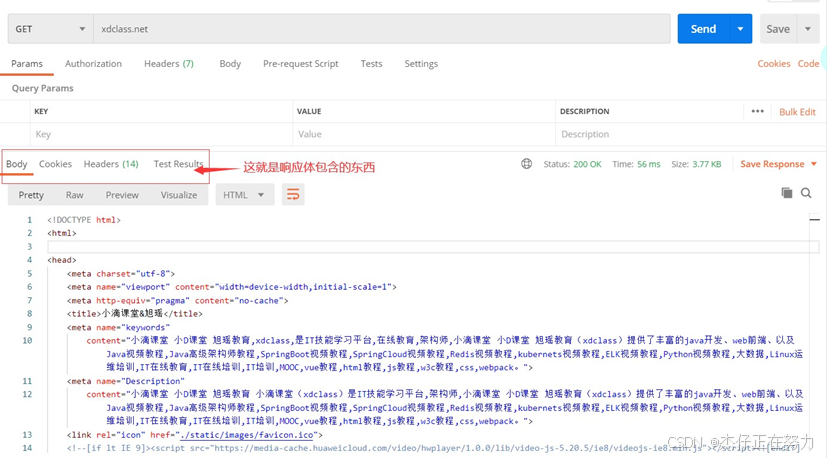Open the Settings tab
The image size is (827, 458).
coord(421,64)
